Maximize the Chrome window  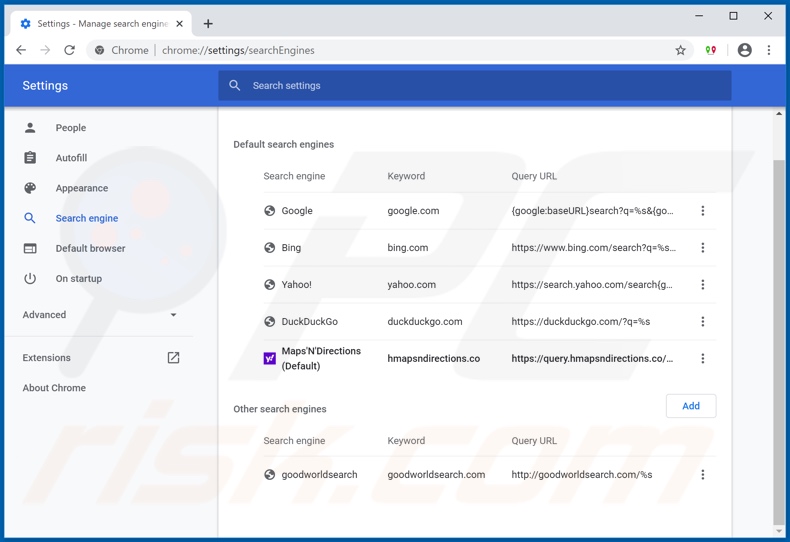733,16
